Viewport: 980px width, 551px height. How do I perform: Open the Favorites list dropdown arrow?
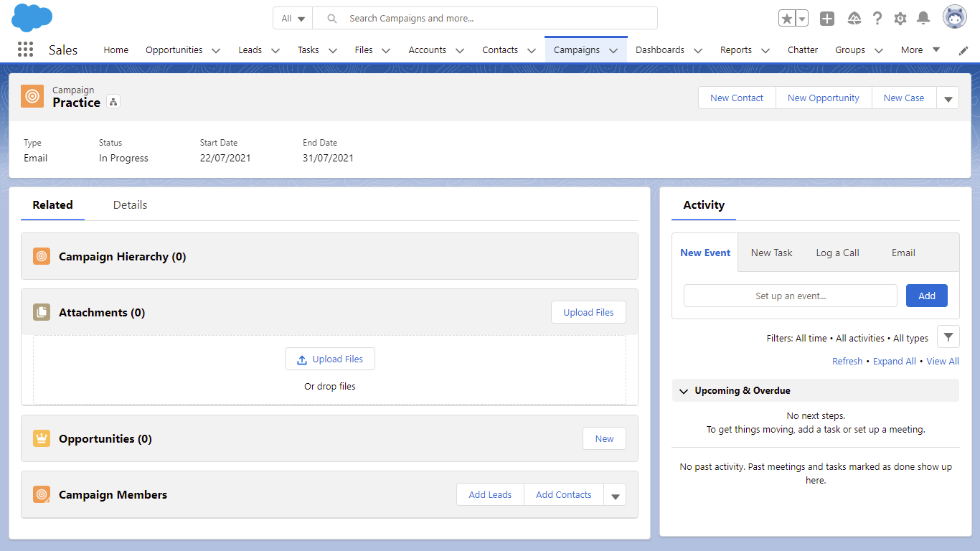click(802, 19)
